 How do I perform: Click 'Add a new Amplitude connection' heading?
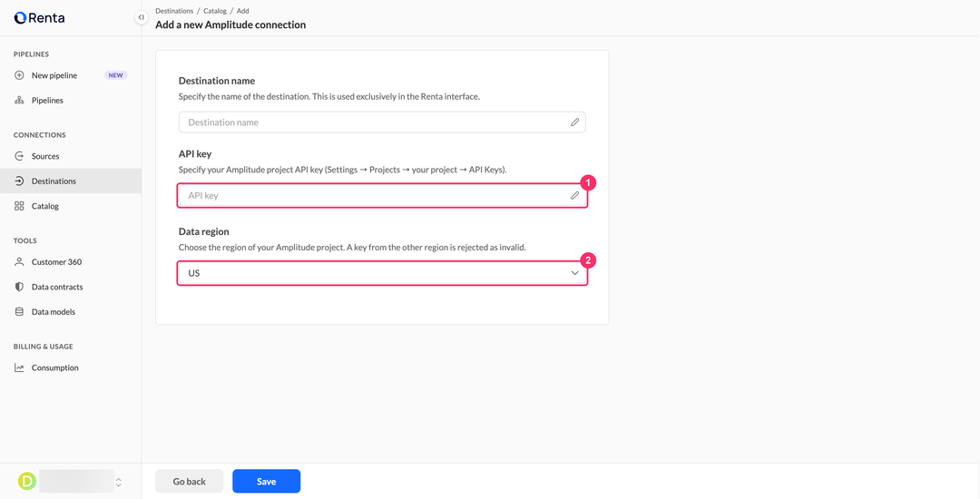pos(230,25)
